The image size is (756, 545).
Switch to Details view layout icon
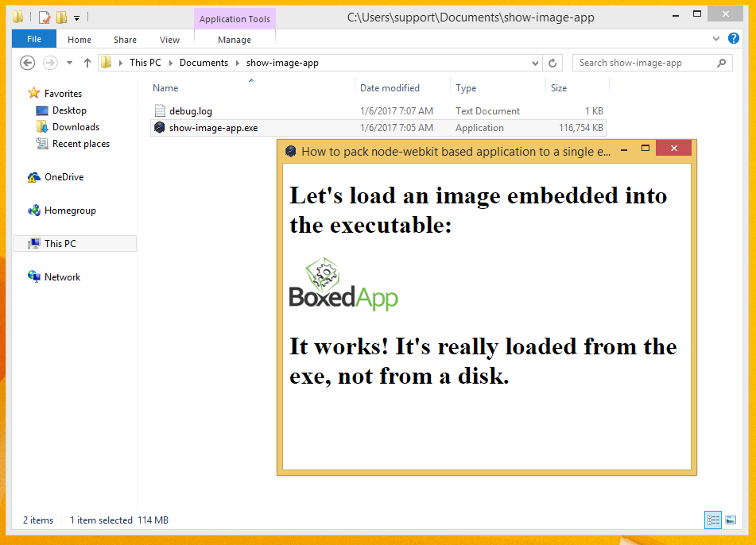tap(713, 520)
